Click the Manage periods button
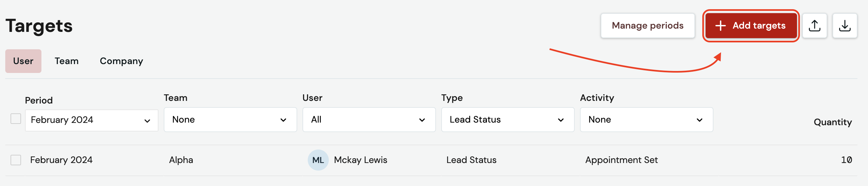The width and height of the screenshot is (868, 186). pos(647,26)
